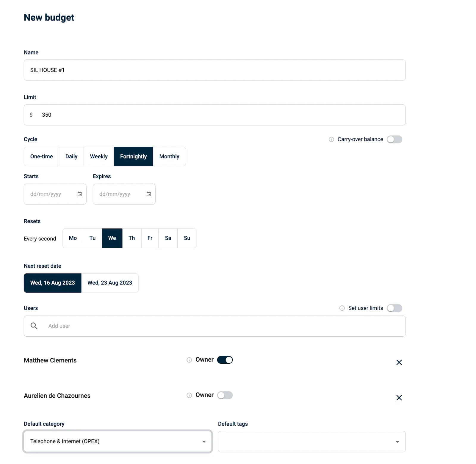The height and width of the screenshot is (464, 476).
Task: Open the Default category dropdown
Action: (204, 441)
